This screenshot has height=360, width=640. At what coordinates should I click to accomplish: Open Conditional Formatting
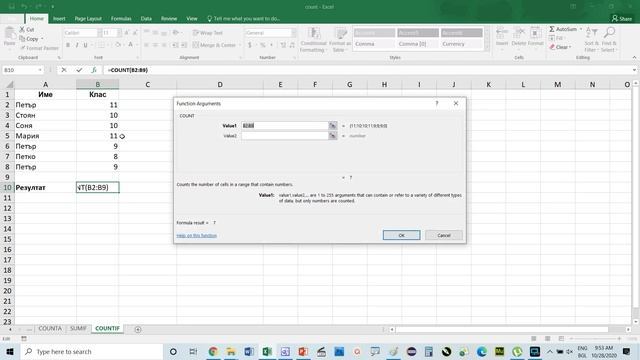[x=313, y=40]
